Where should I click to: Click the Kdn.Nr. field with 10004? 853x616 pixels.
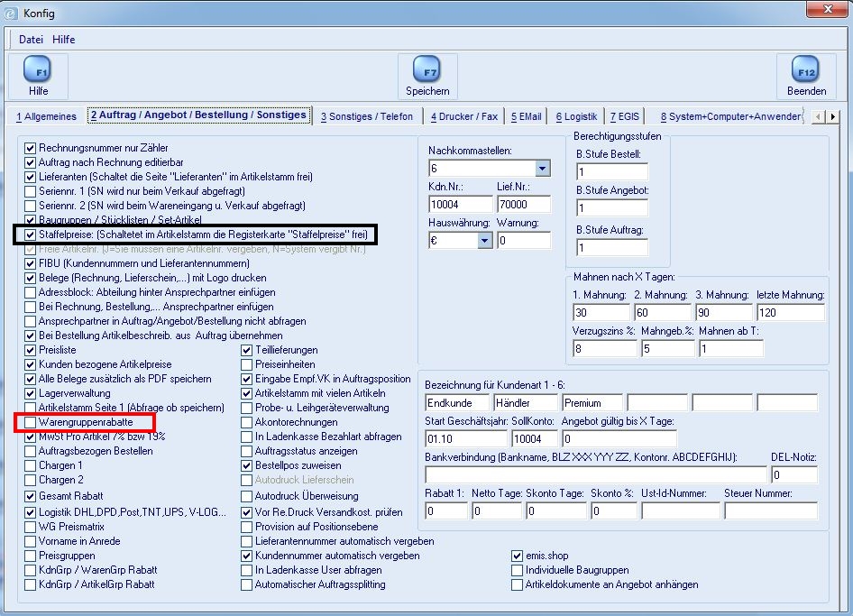[x=460, y=205]
